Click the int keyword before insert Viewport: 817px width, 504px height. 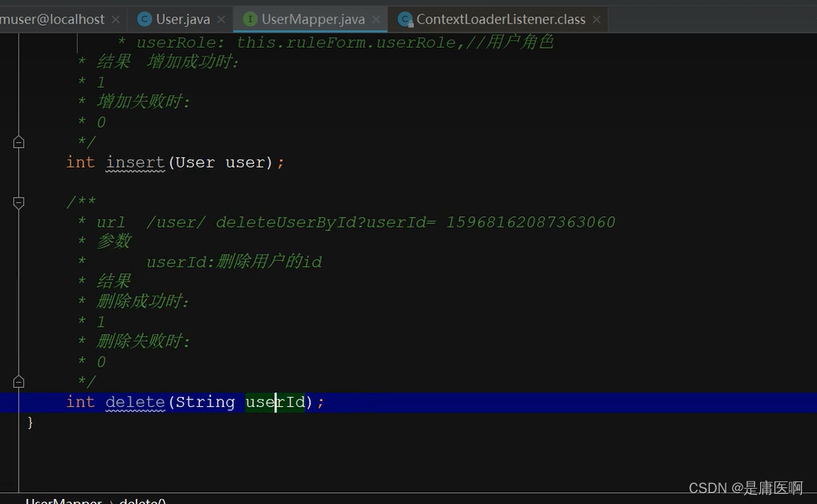[x=80, y=162]
